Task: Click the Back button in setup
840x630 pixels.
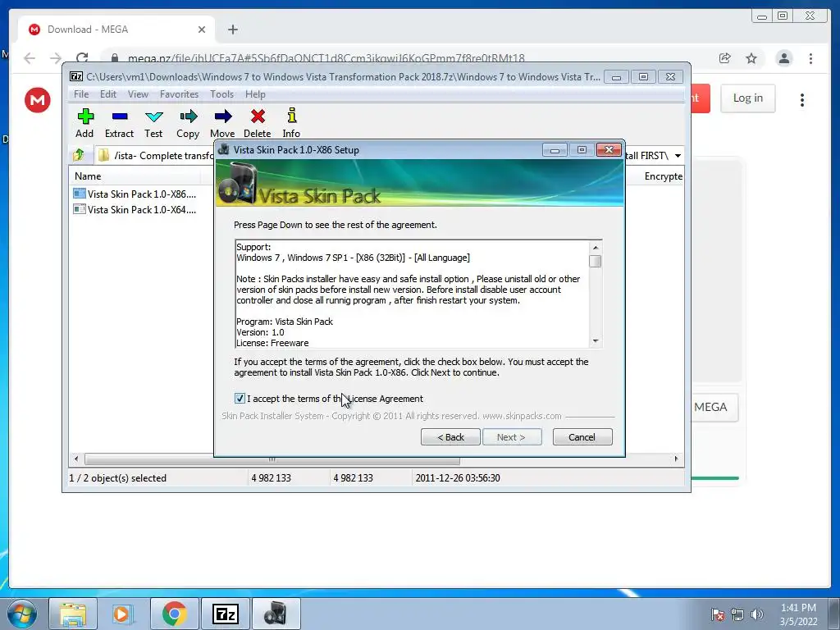Action: 450,436
